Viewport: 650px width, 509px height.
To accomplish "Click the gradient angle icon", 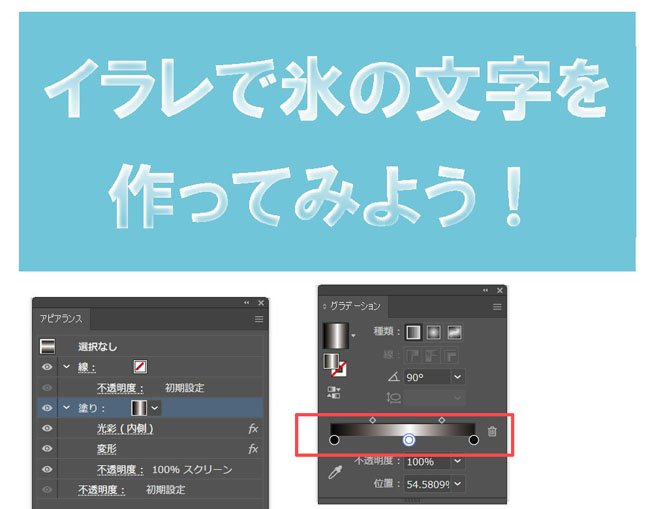I will pos(393,377).
